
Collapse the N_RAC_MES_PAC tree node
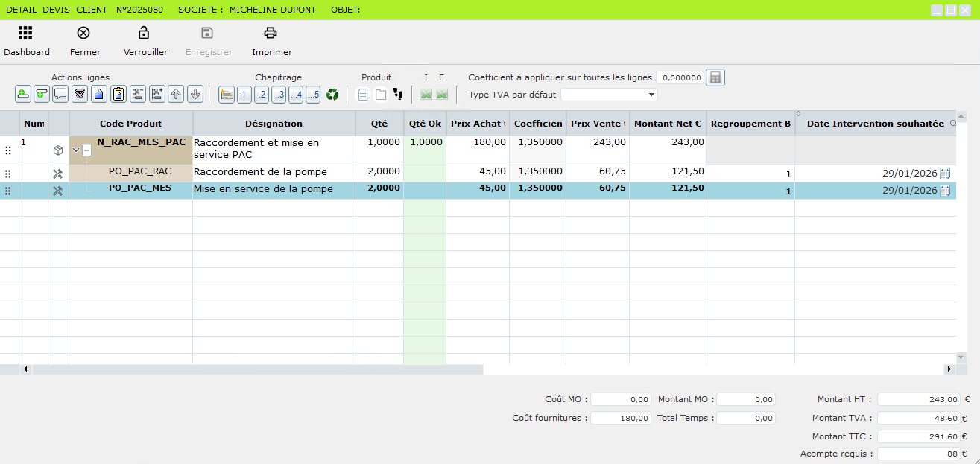86,150
